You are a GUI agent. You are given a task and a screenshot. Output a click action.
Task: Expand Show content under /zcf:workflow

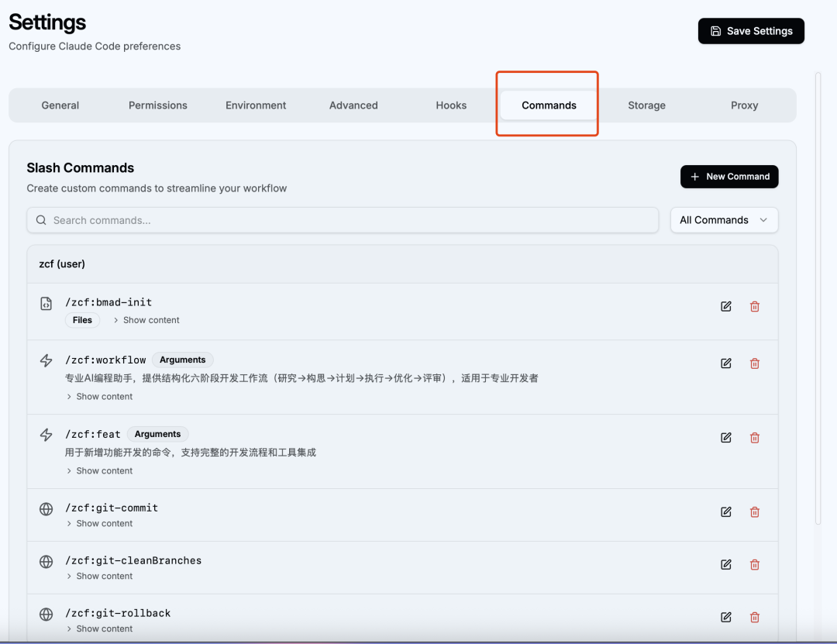point(99,396)
